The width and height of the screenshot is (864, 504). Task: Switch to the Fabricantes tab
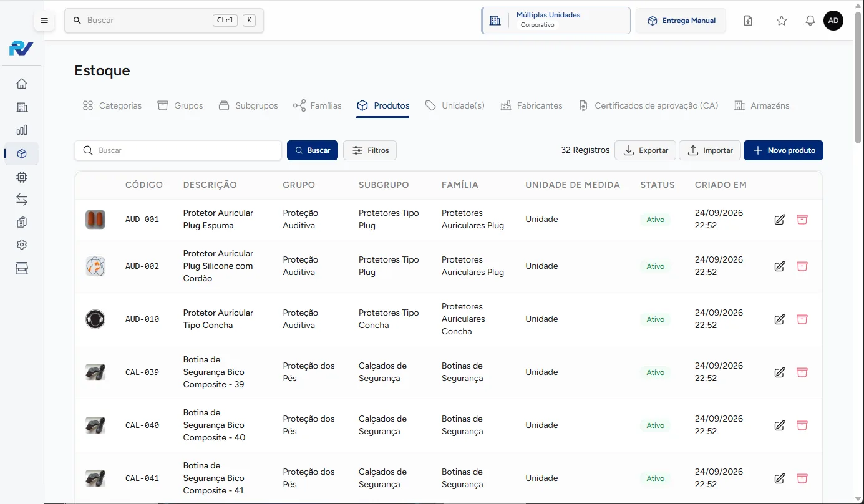pos(532,106)
